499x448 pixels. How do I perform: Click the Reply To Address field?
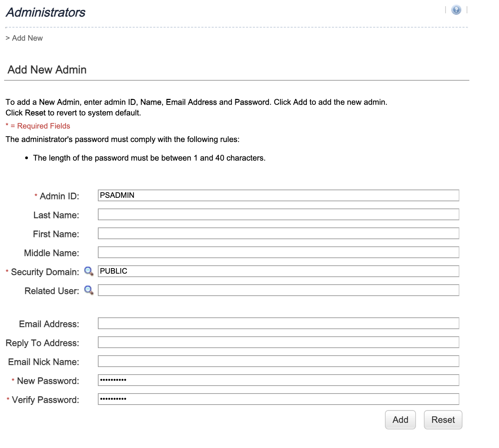coord(278,342)
